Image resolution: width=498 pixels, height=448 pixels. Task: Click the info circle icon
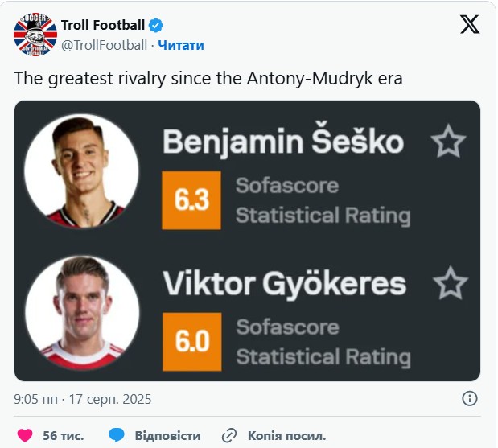point(470,398)
